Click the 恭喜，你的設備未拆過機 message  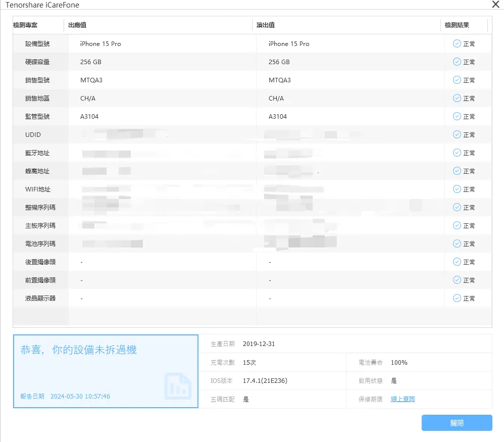click(x=78, y=350)
